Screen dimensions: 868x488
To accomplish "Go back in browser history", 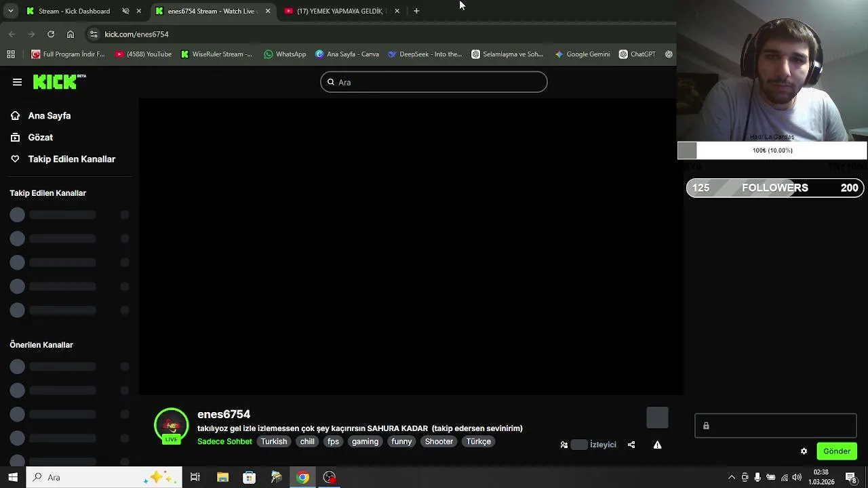I will [x=12, y=34].
